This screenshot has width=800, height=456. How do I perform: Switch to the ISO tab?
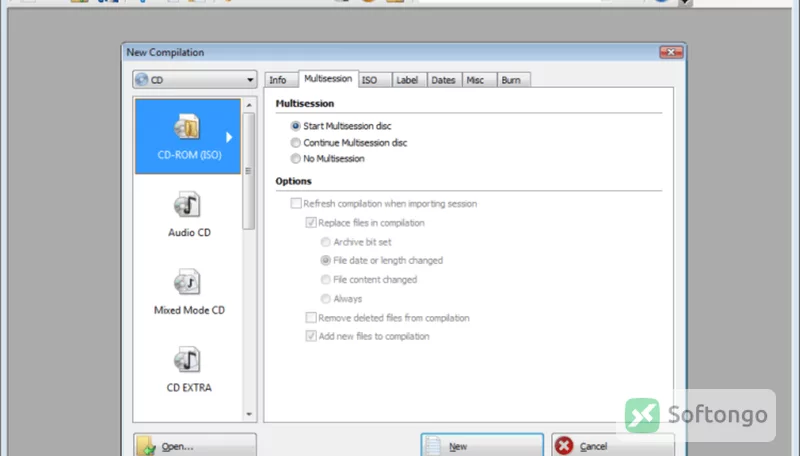point(375,80)
